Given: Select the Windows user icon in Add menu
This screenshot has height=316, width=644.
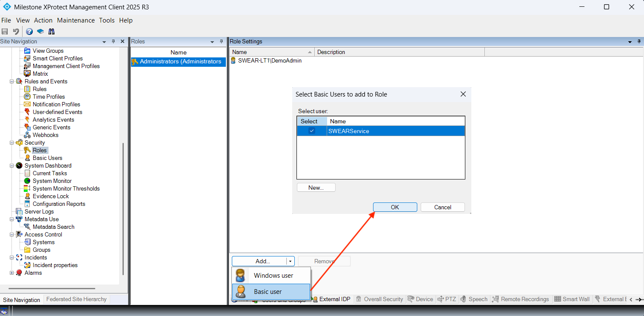Looking at the screenshot, I should pos(240,276).
